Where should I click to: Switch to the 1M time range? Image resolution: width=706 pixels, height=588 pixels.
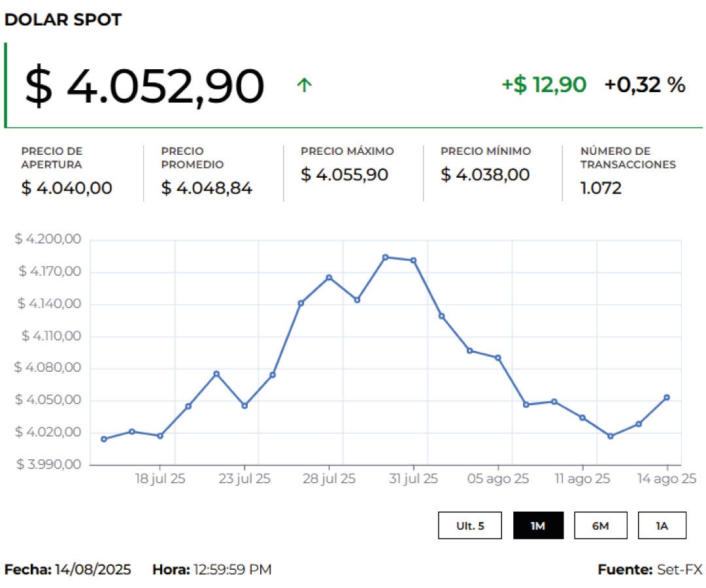(x=537, y=525)
